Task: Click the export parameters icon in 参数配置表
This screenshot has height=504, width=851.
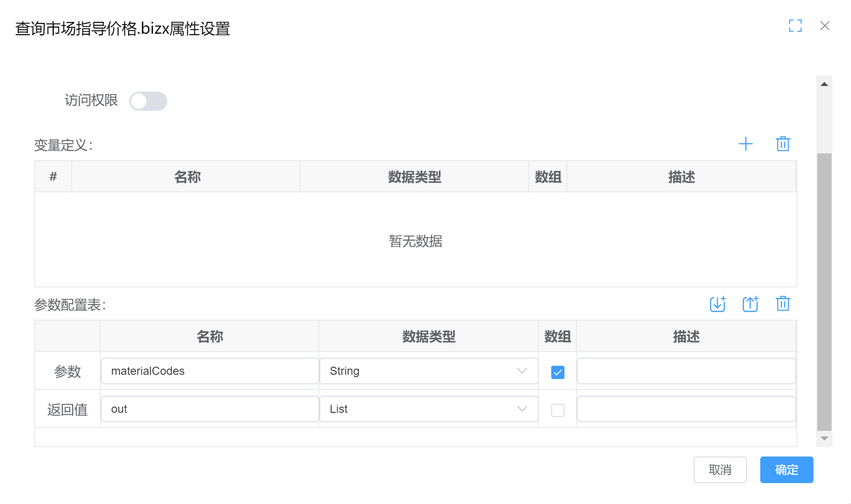Action: point(750,304)
